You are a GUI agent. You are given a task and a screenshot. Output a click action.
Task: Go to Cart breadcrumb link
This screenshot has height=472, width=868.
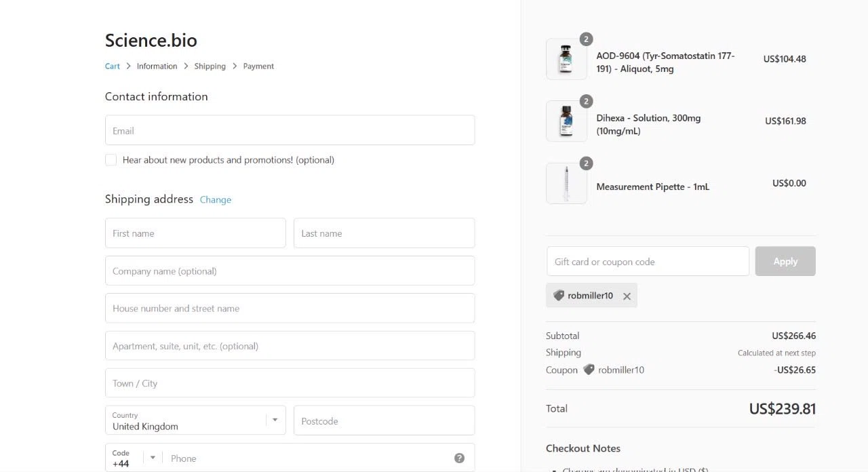(x=112, y=66)
